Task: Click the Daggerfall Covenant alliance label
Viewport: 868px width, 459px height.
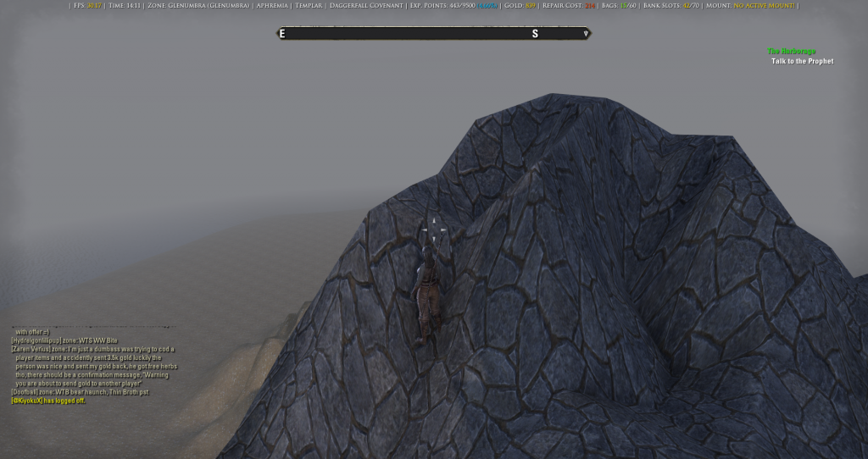Action: 366,6
